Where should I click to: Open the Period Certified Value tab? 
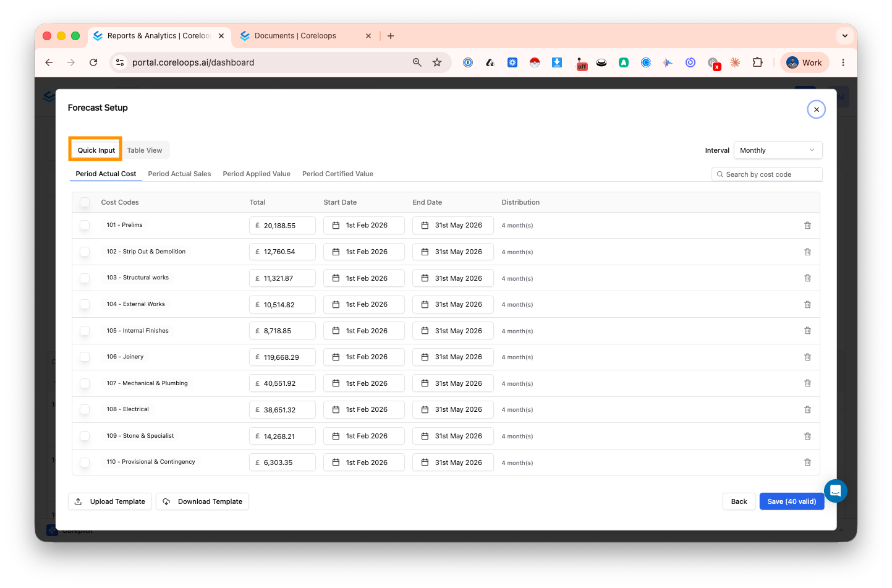(x=338, y=174)
